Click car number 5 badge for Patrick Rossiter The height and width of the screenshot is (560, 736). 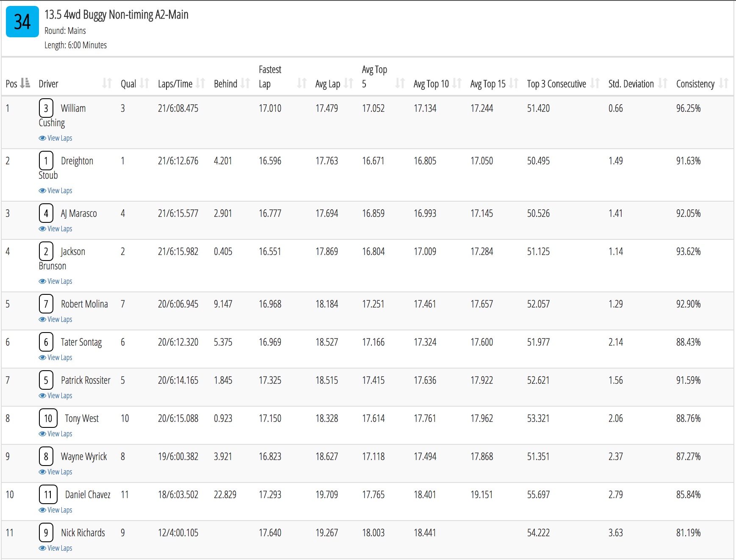point(46,380)
